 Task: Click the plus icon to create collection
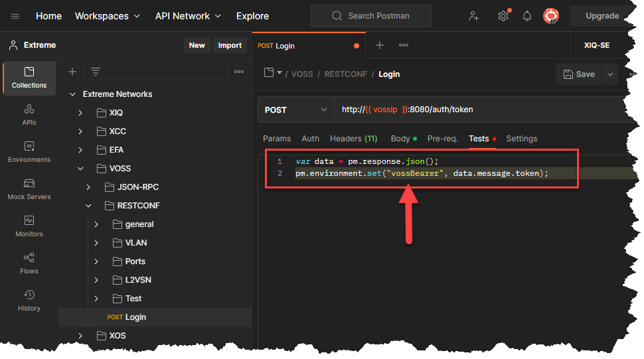(x=72, y=72)
